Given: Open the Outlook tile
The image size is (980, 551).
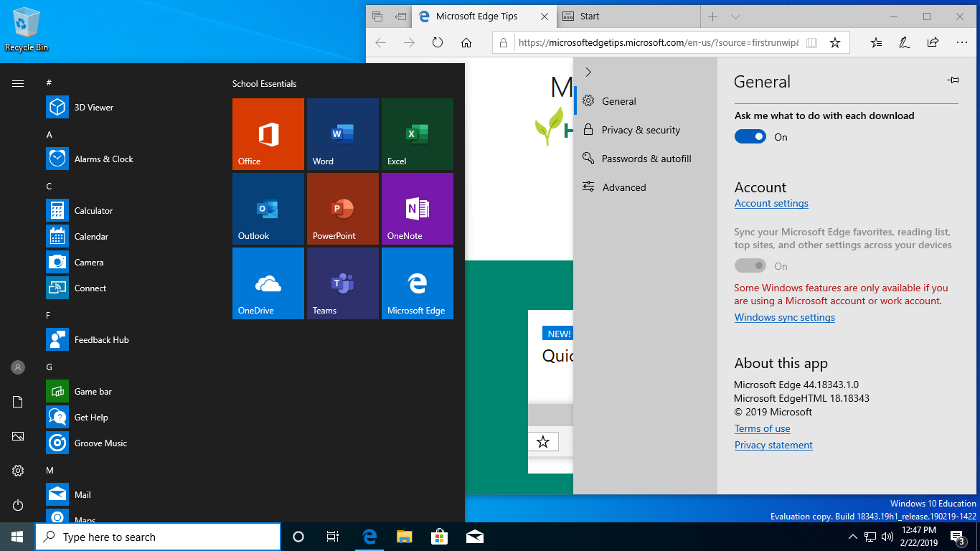Looking at the screenshot, I should (x=268, y=209).
